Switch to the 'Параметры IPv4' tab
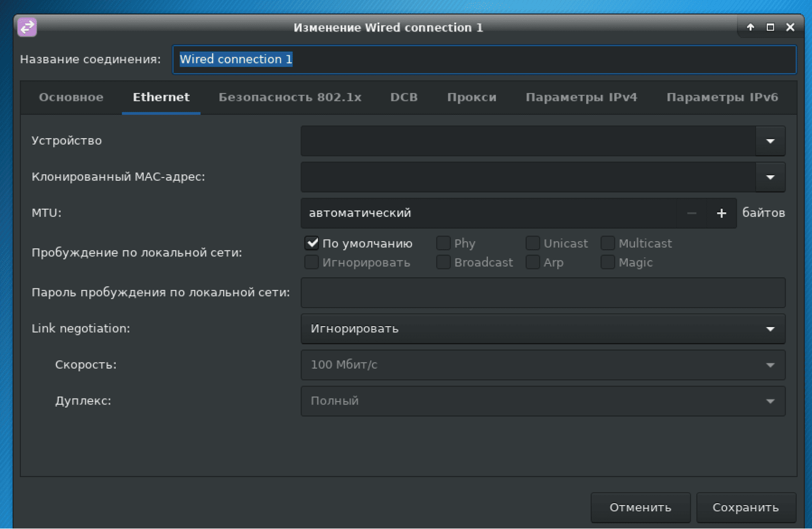 click(x=581, y=97)
